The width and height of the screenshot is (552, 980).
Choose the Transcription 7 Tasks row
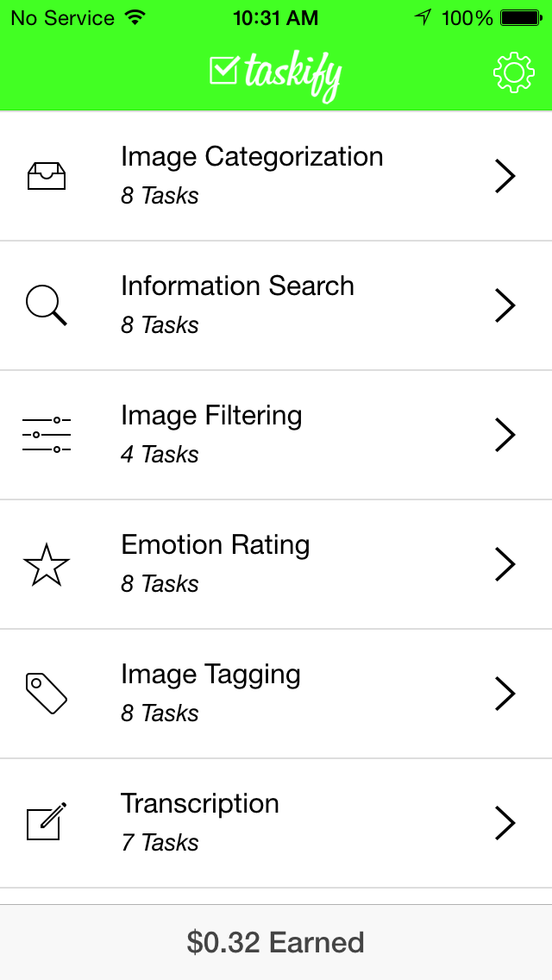click(276, 823)
